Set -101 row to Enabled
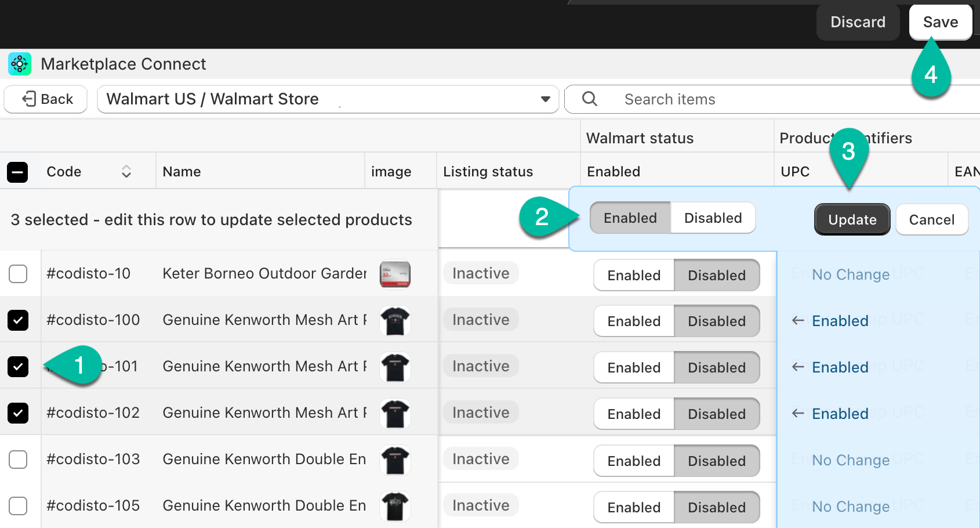 [x=634, y=367]
